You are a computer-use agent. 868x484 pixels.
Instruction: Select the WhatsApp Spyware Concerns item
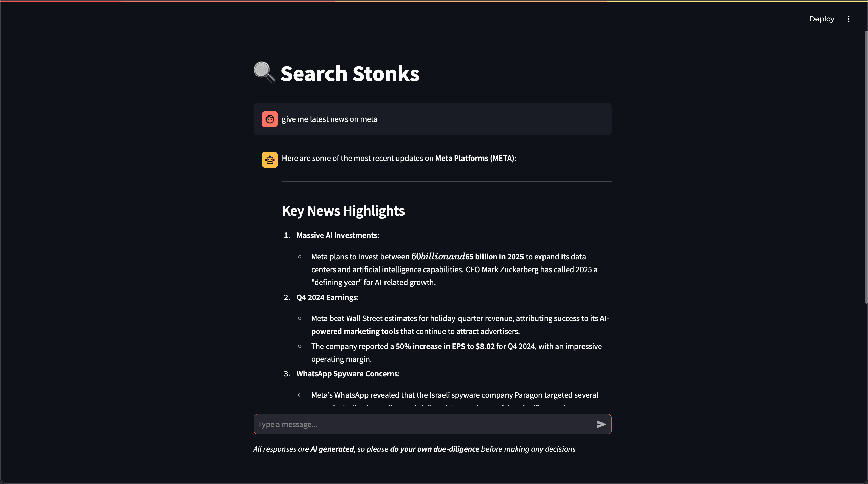point(348,374)
